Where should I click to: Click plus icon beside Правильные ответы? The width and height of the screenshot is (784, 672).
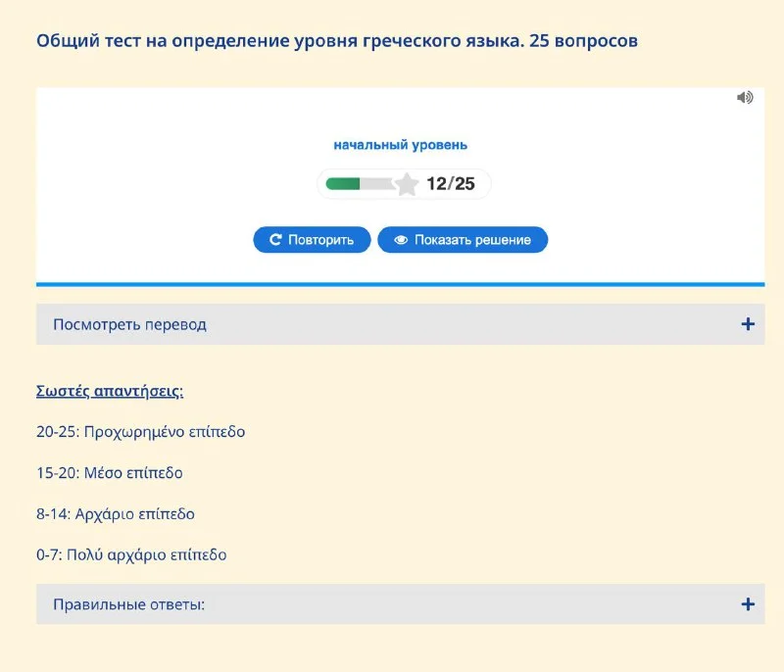748,604
